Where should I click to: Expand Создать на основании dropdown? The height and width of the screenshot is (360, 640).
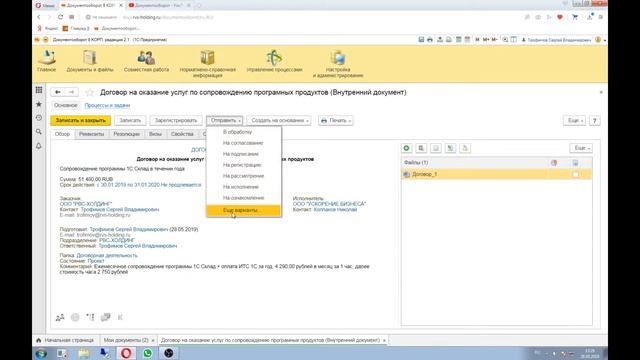pos(279,120)
